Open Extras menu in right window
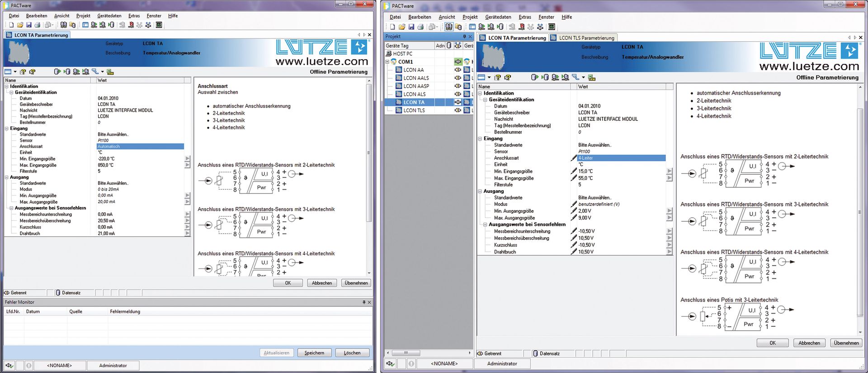The width and height of the screenshot is (868, 373). (x=525, y=17)
